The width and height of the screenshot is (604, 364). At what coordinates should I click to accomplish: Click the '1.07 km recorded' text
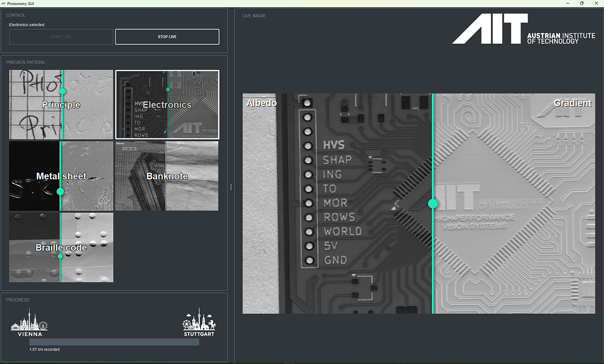(44, 349)
